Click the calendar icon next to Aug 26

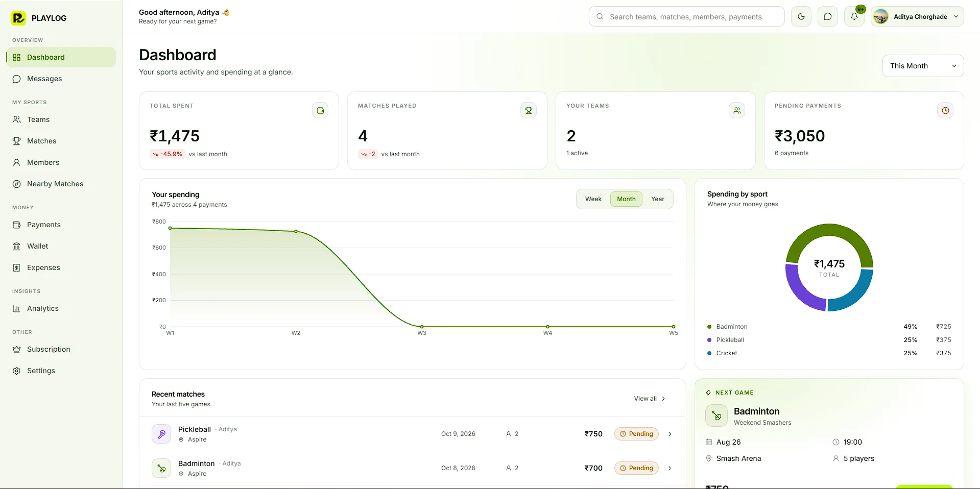point(709,442)
